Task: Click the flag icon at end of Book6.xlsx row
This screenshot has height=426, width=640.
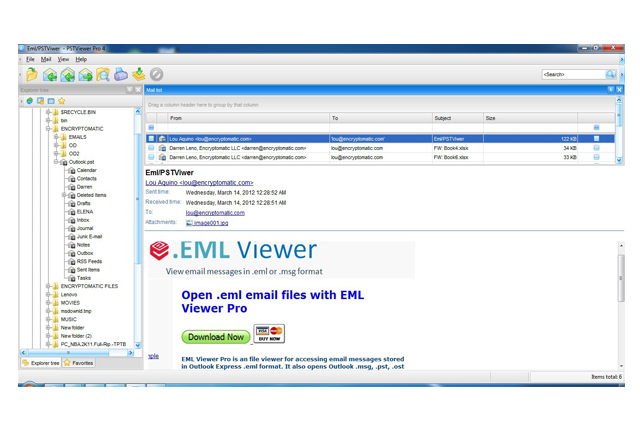Action: coord(596,157)
